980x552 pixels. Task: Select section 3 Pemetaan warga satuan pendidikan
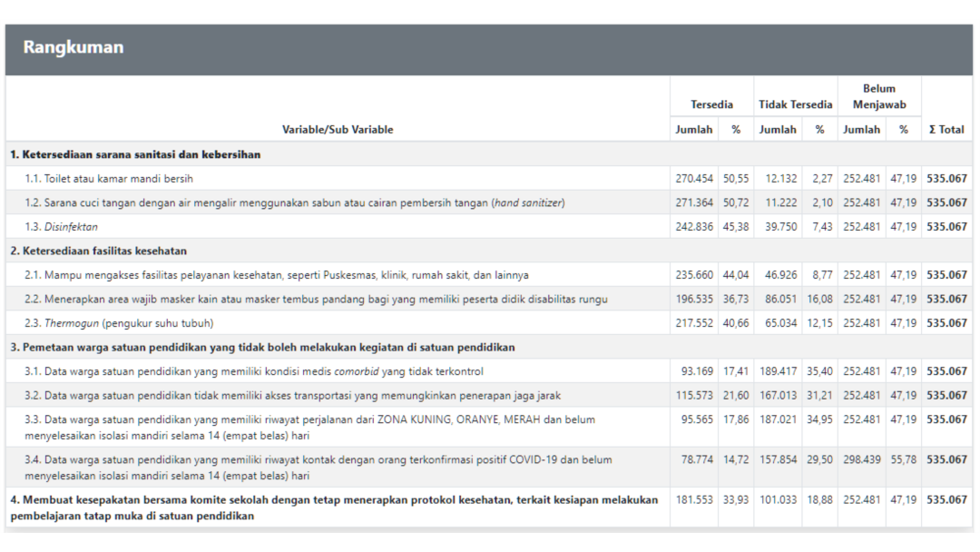pyautogui.click(x=489, y=347)
